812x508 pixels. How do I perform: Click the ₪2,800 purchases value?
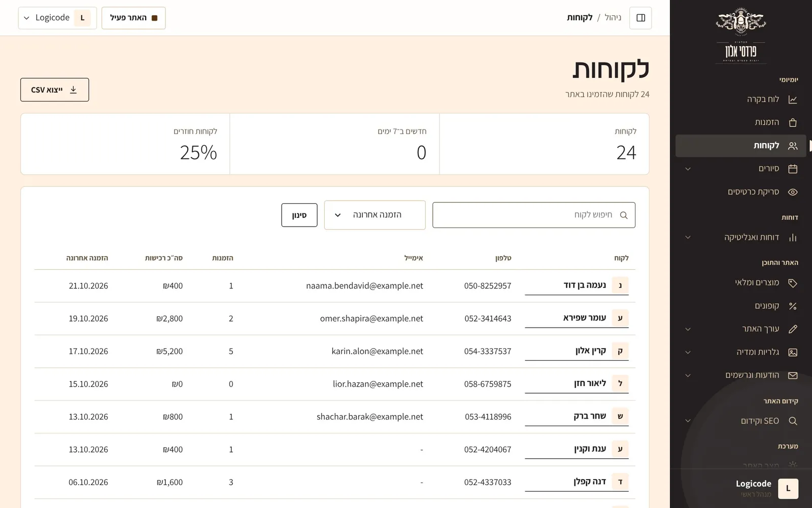pyautogui.click(x=170, y=319)
